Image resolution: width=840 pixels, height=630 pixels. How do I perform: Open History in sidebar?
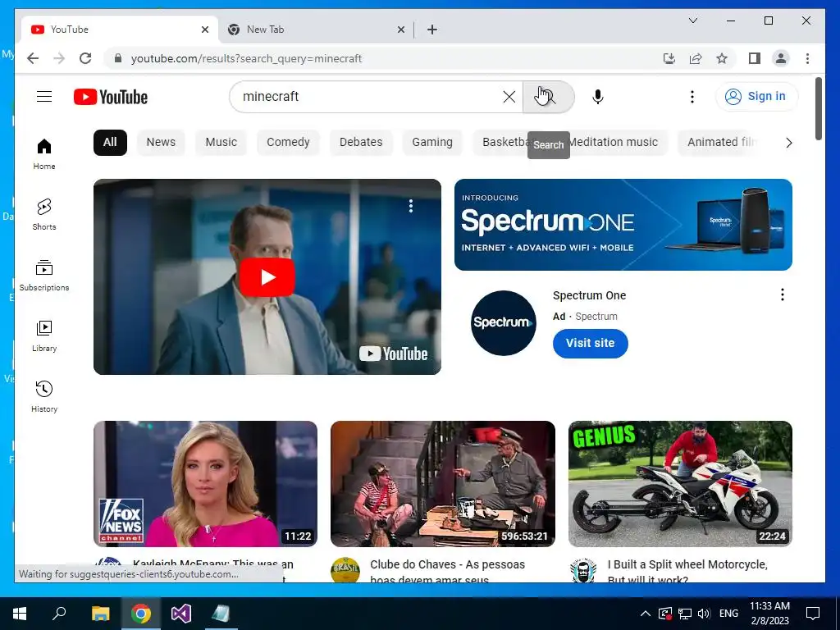point(44,397)
